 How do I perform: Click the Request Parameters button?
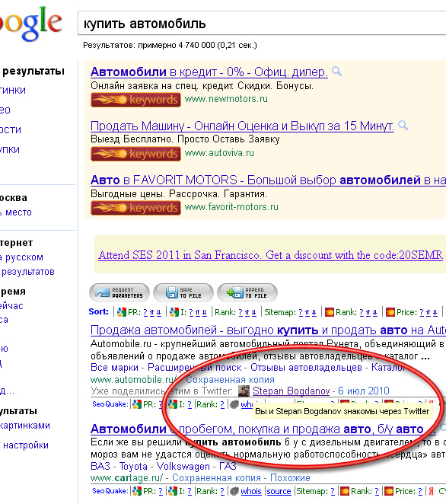tap(119, 292)
